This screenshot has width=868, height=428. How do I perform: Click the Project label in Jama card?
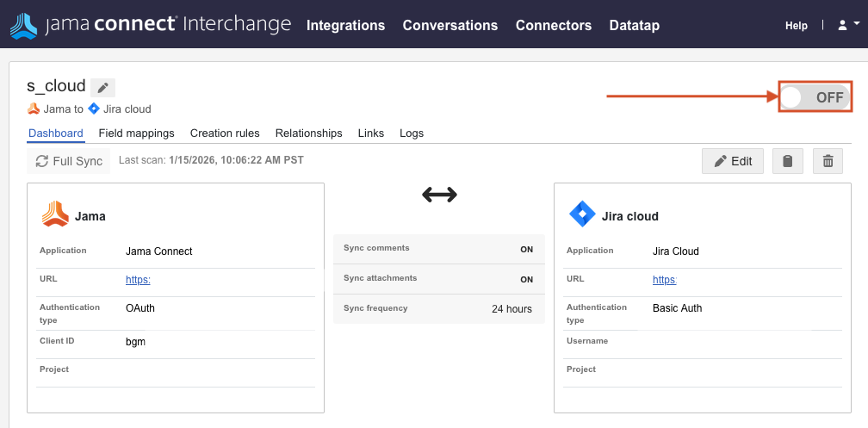pyautogui.click(x=54, y=369)
